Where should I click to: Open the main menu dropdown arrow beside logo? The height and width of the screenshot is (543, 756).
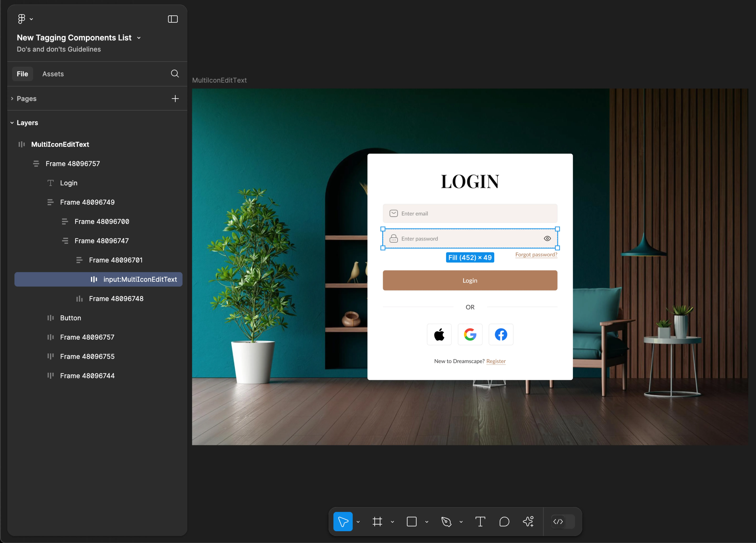pos(31,19)
